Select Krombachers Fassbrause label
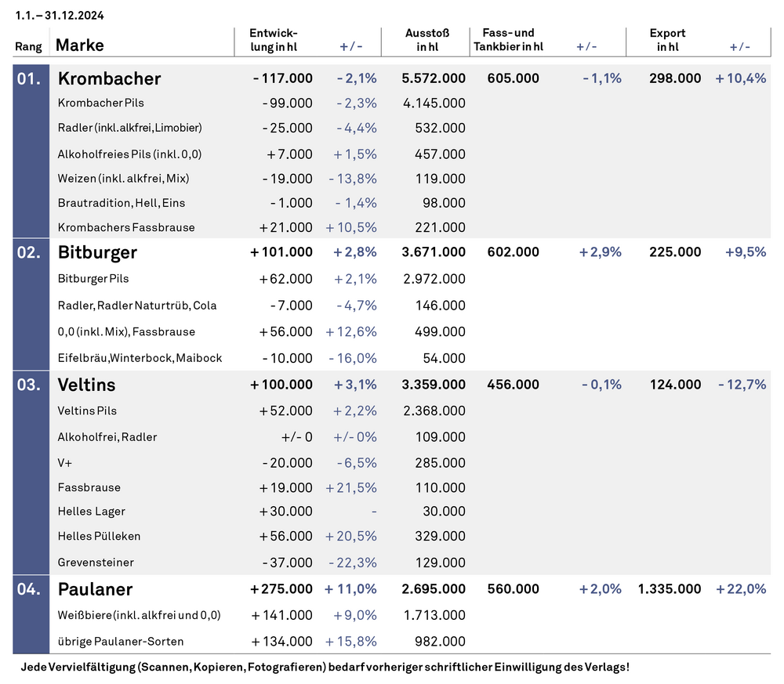The image size is (784, 684). (x=126, y=227)
